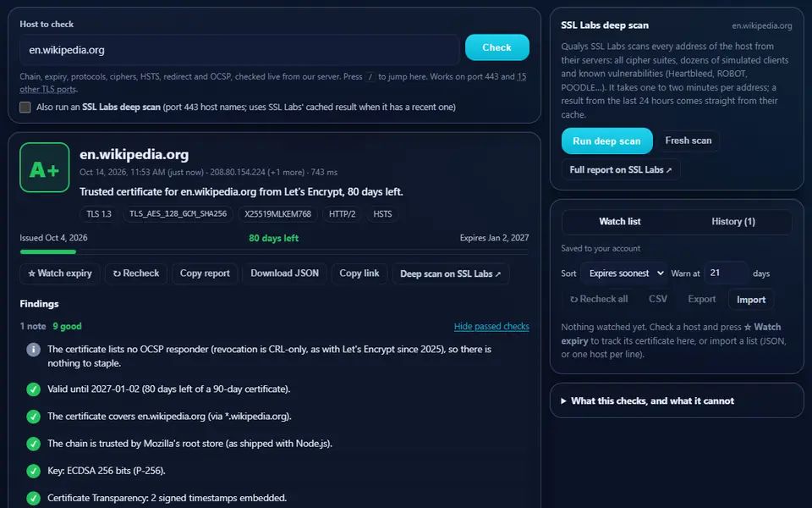Viewport: 812px width, 508px height.
Task: Click green checkmark next to Valid until 2027-01-02
Action: [33, 389]
